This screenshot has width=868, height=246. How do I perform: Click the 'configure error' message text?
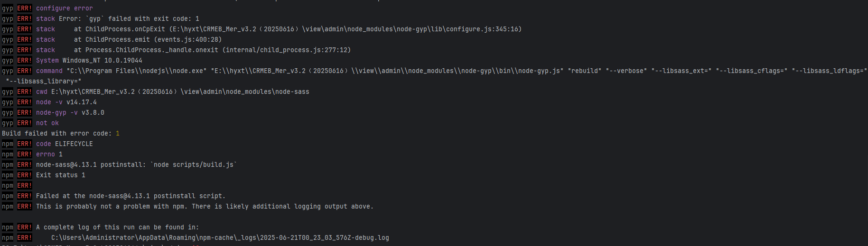[x=65, y=9]
